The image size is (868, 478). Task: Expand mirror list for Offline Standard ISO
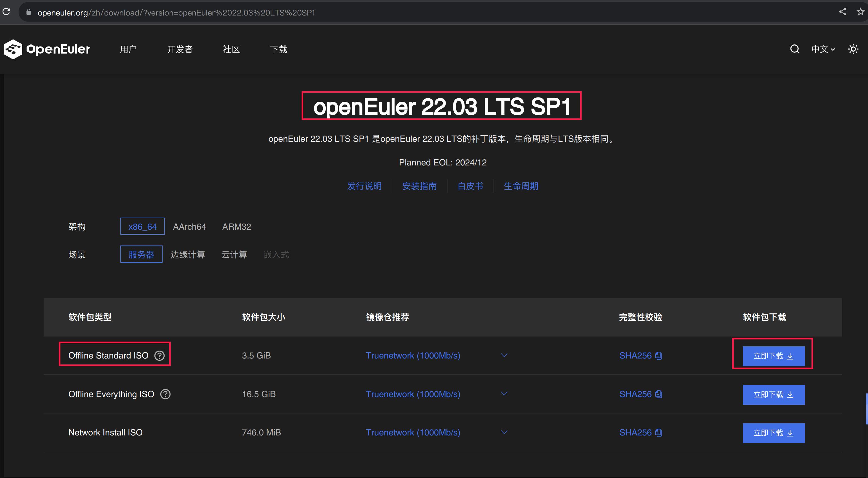[x=504, y=355]
